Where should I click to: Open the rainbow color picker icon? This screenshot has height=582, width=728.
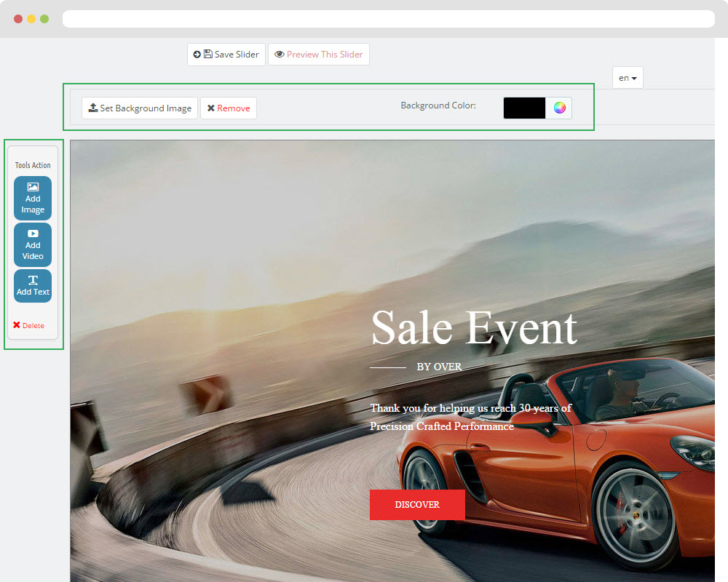(559, 108)
